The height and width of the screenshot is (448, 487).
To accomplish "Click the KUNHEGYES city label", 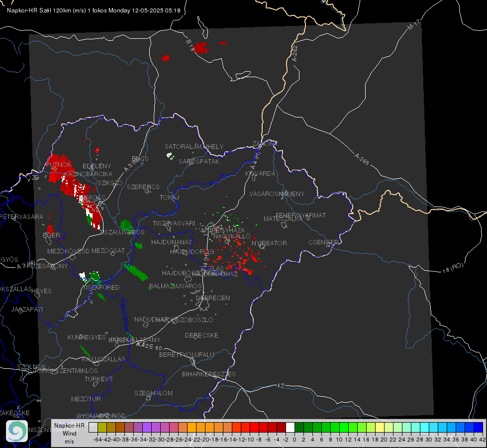I will [x=87, y=337].
